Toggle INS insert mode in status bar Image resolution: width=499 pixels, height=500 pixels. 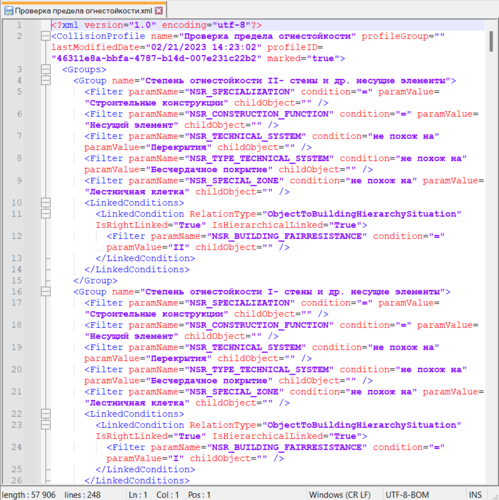tap(475, 495)
